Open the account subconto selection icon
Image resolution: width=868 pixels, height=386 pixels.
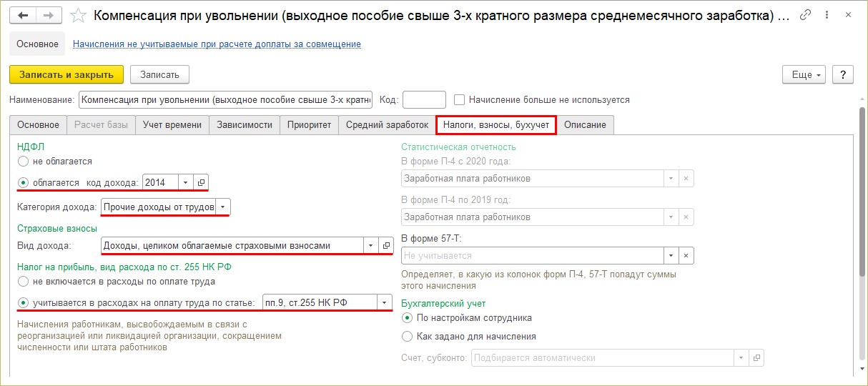(x=756, y=357)
